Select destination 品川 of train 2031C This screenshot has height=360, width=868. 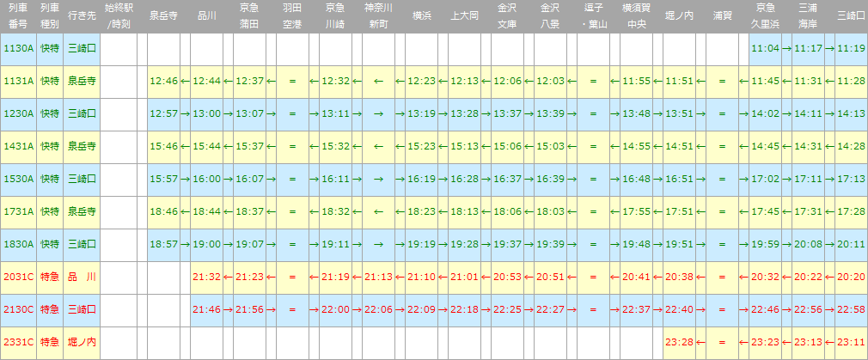(x=82, y=277)
